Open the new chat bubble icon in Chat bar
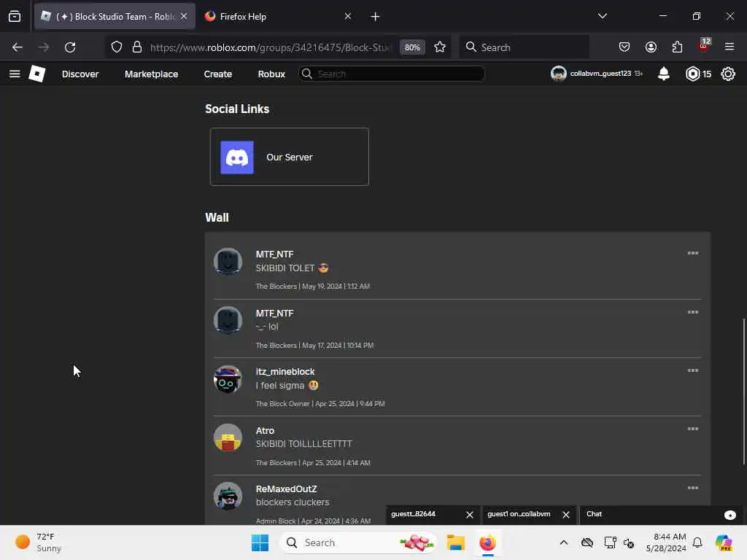 [x=729, y=515]
